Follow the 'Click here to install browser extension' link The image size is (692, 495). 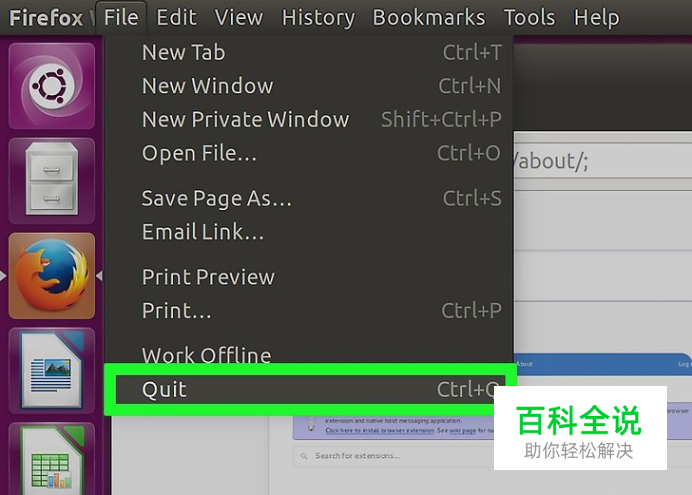[x=380, y=431]
